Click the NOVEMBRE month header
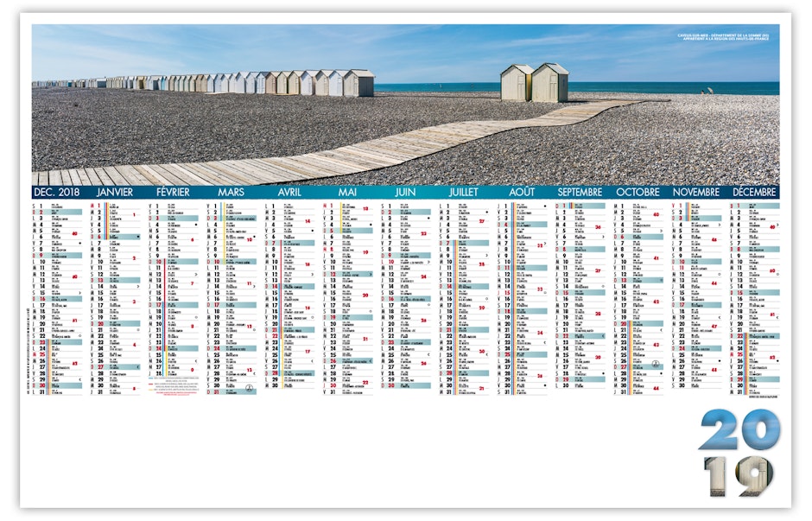The width and height of the screenshot is (812, 521). 696,192
